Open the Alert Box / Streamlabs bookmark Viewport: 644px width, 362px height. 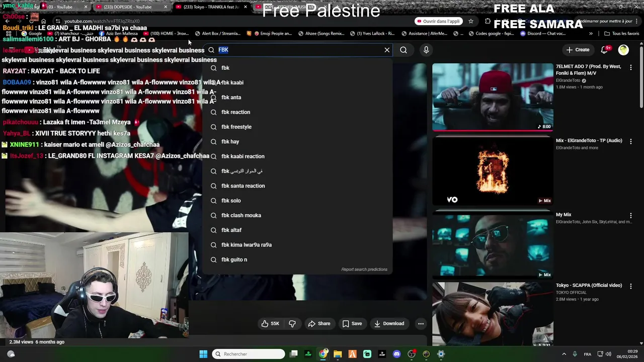[217, 34]
